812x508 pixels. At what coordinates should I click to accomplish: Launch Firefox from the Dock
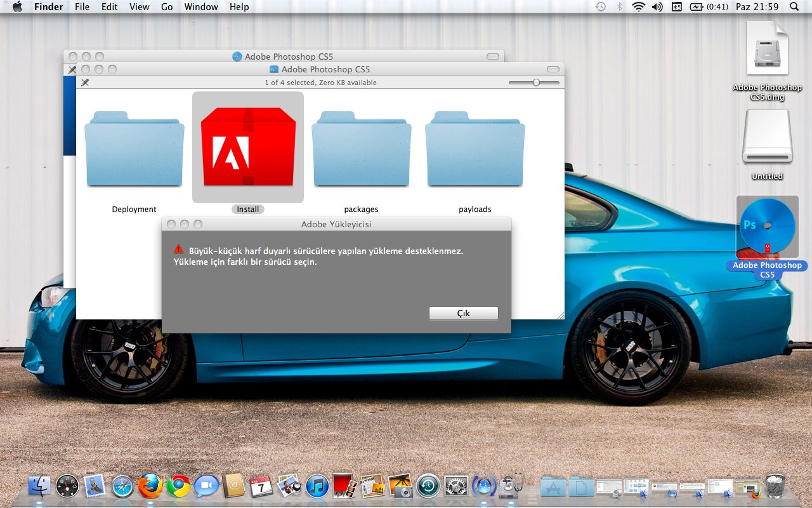coord(151,486)
